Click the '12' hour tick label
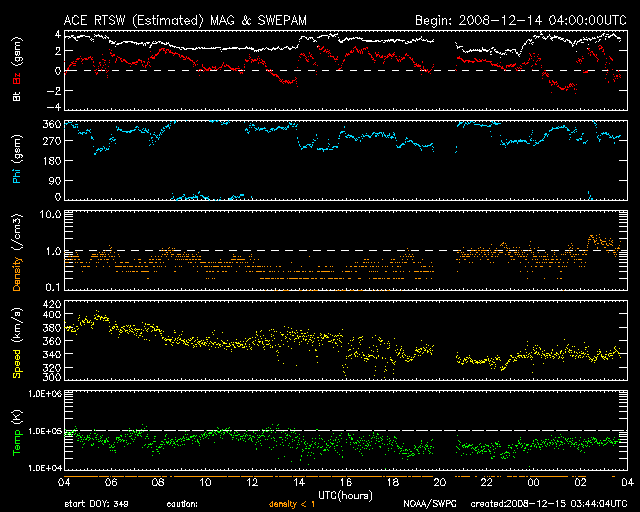Screen dimensions: 640x512 click(x=252, y=483)
